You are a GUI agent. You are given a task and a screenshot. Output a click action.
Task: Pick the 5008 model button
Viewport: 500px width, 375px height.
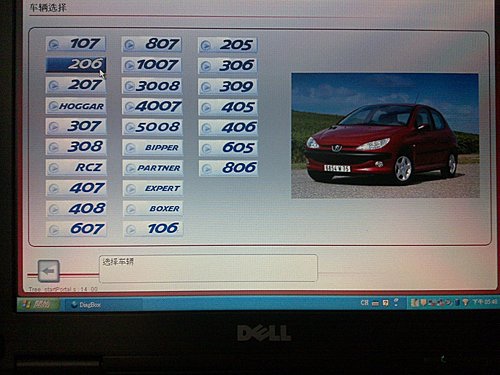[153, 127]
